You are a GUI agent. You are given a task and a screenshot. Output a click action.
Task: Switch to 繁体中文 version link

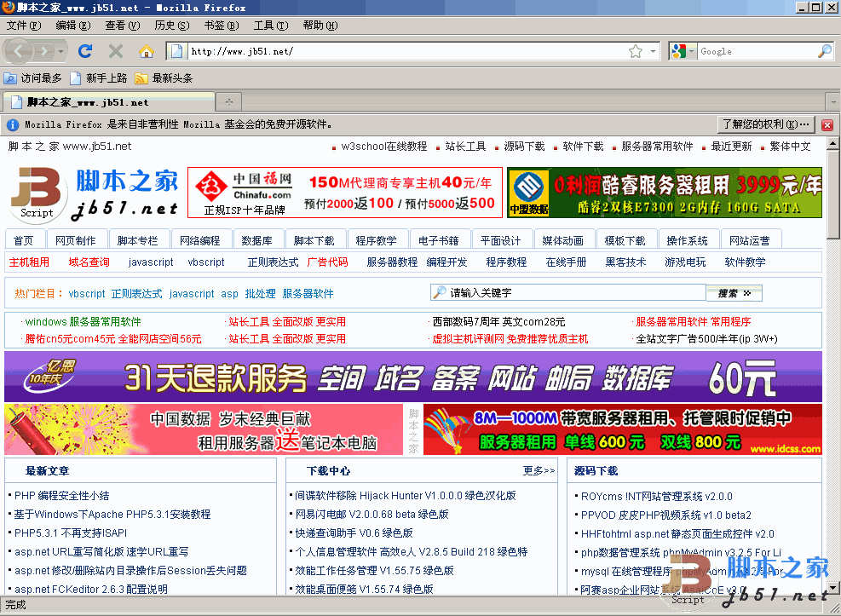pyautogui.click(x=790, y=147)
